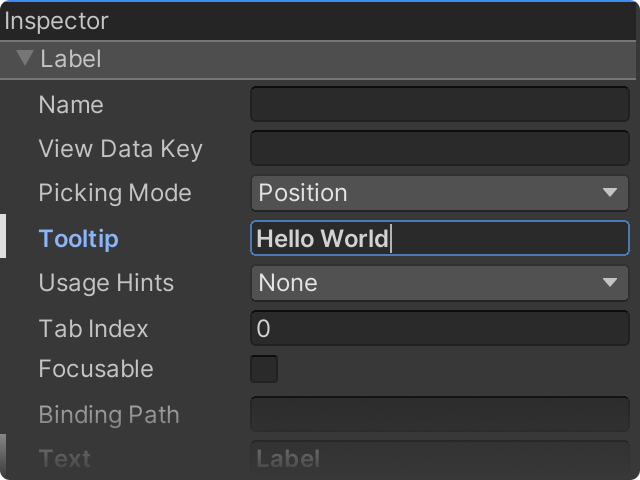Click the Picking Mode property label
Viewport: 640px width, 480px height.
click(114, 193)
